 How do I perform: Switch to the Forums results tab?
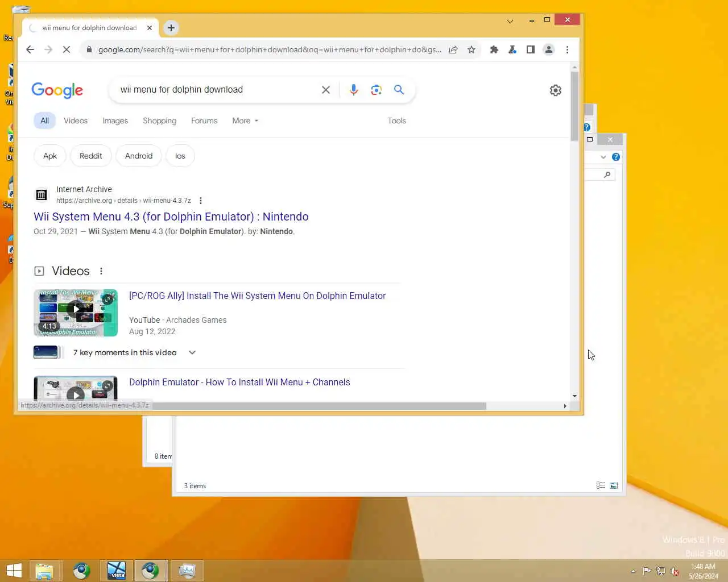(204, 120)
